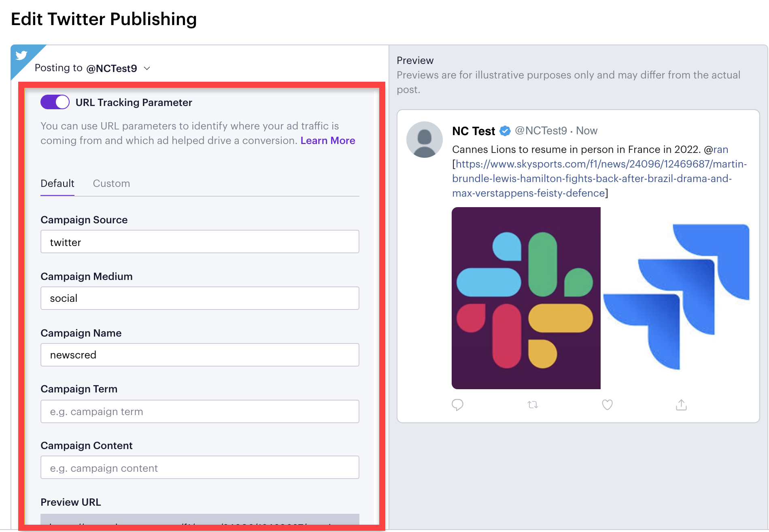Open the skysports.com article link in preview
The height and width of the screenshot is (532, 769).
pos(599,178)
